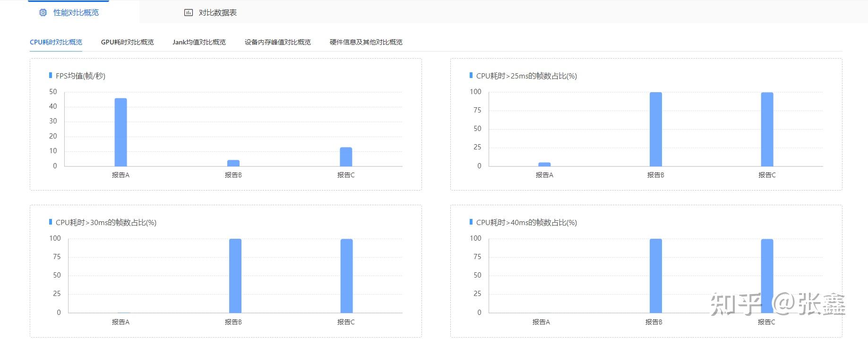
Task: Click the CPU耗时>25ms的帧数占比(%) title
Action: (x=526, y=76)
